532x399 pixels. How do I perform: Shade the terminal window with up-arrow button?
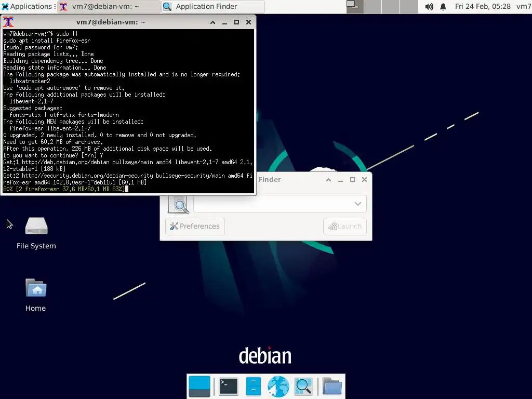[212, 22]
